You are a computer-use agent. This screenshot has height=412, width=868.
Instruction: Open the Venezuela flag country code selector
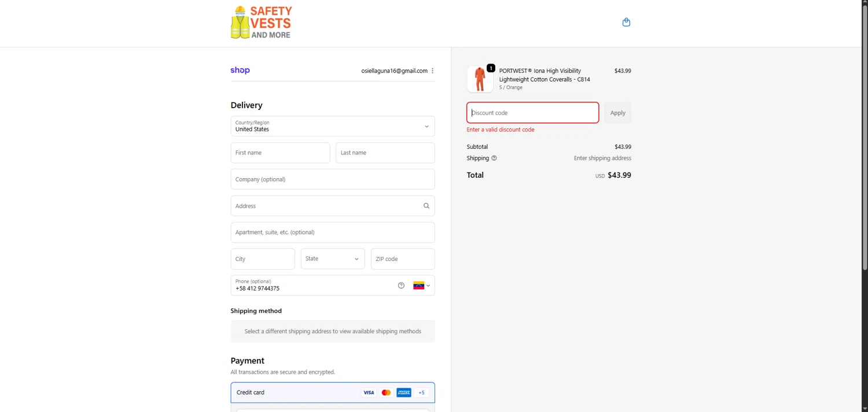coord(421,285)
